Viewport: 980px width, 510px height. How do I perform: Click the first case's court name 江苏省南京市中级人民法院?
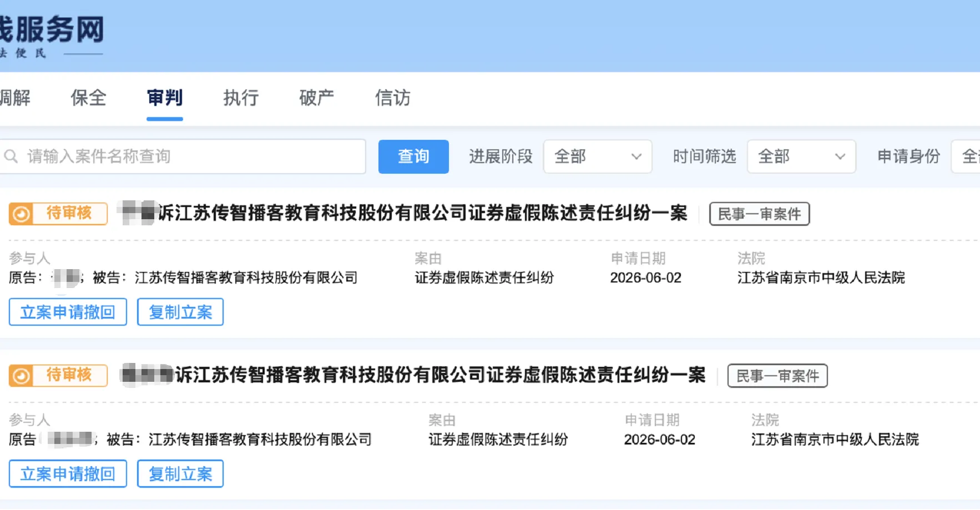click(x=821, y=277)
